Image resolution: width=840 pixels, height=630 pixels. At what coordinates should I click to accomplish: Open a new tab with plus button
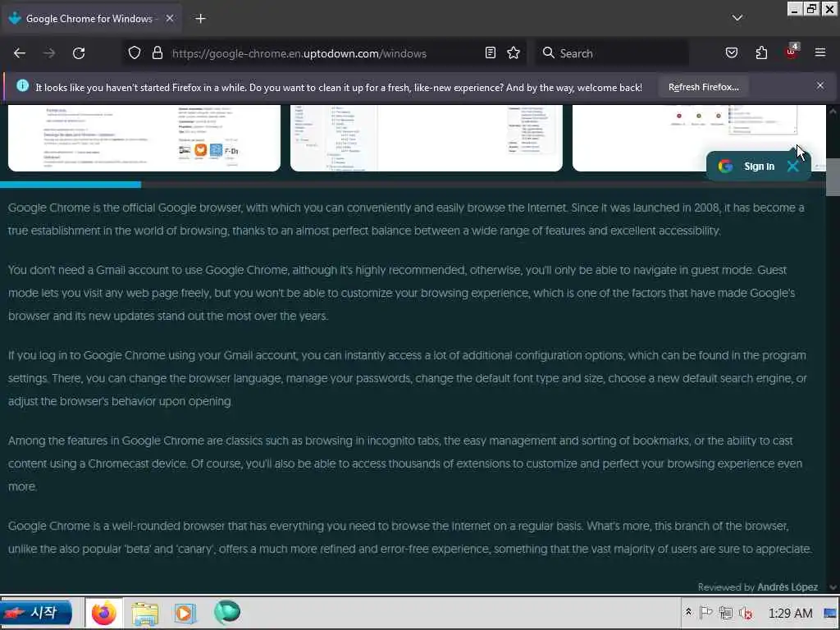[200, 19]
